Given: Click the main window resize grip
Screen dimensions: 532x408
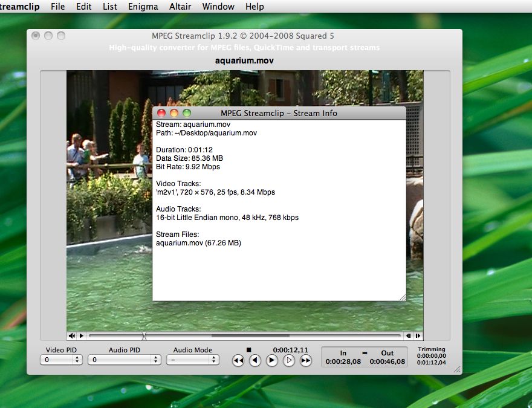Looking at the screenshot, I should click(458, 370).
